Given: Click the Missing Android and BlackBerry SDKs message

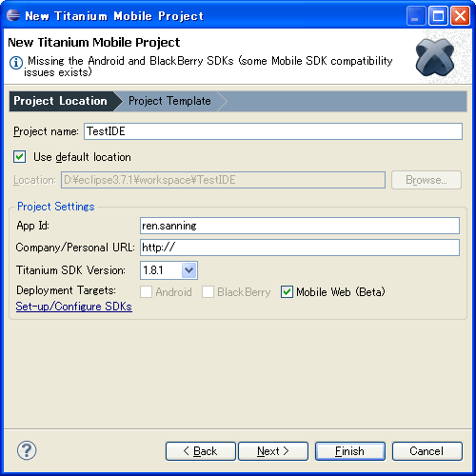Looking at the screenshot, I should [x=208, y=67].
